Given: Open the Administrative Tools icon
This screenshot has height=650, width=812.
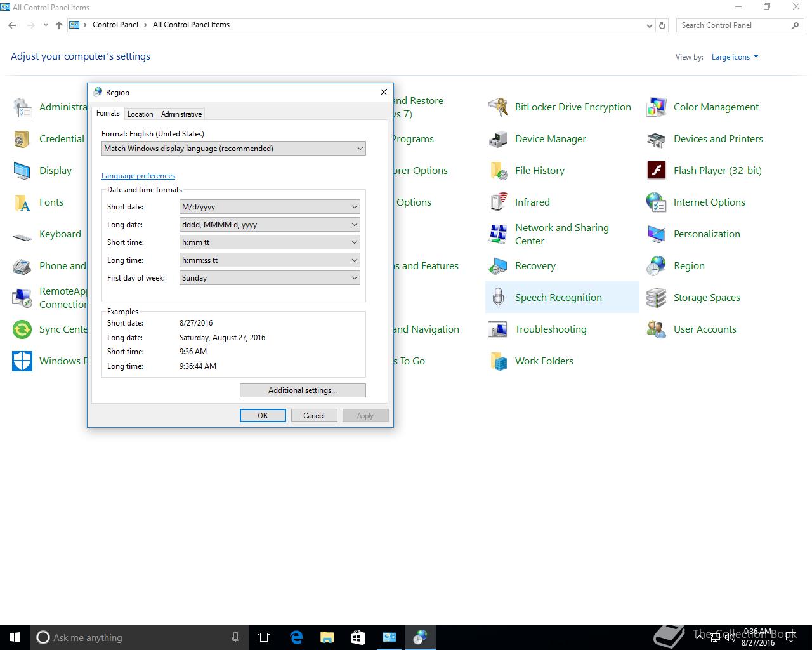Looking at the screenshot, I should (22, 107).
